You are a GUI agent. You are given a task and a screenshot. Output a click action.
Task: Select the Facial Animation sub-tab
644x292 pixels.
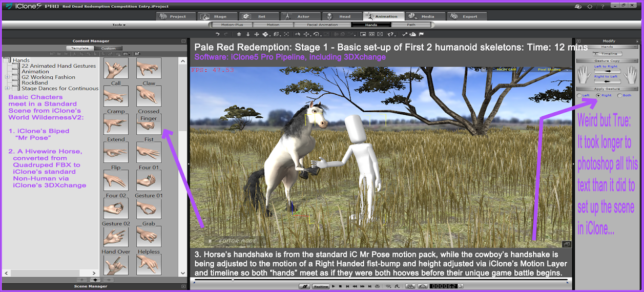[323, 25]
